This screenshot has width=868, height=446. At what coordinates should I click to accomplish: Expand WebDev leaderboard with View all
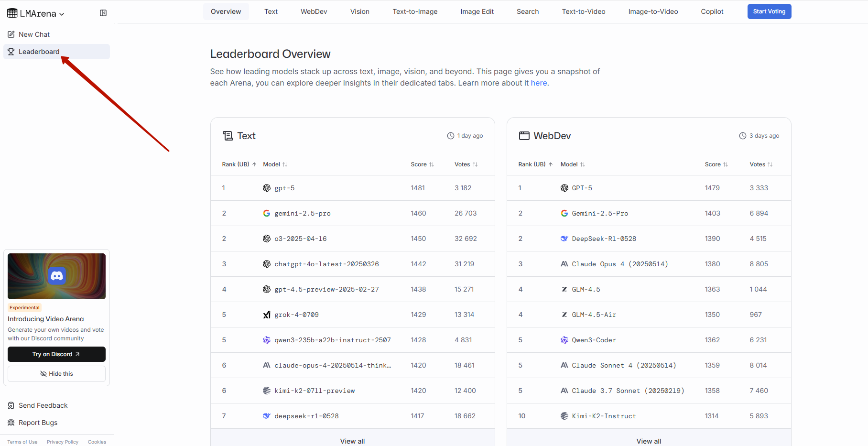[649, 441]
